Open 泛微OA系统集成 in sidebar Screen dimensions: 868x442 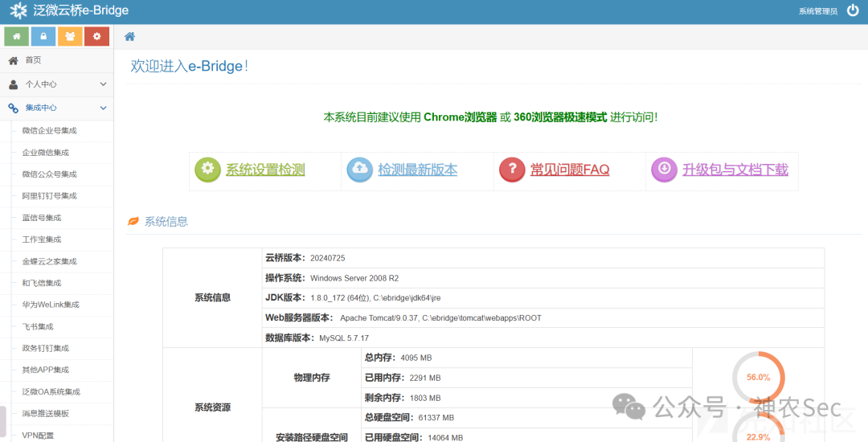coord(51,391)
